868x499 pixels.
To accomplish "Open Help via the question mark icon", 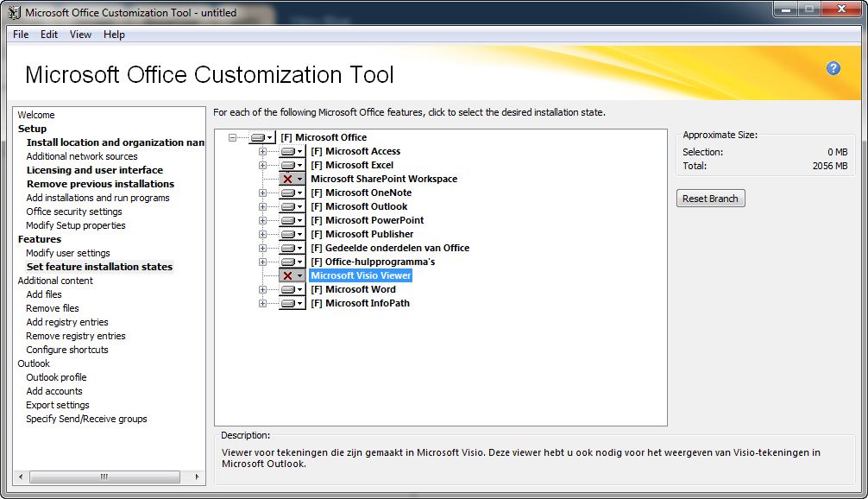I will pyautogui.click(x=833, y=68).
